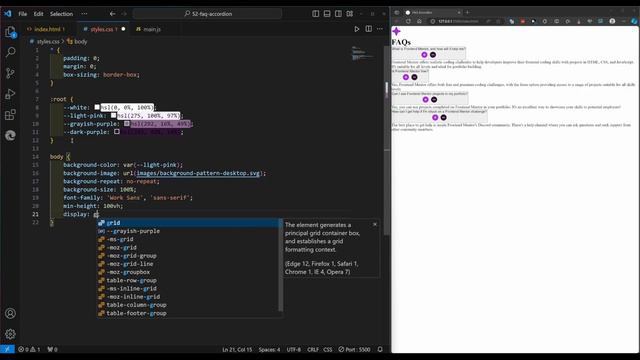
Task: Open Microsoft Edge Tools icon in activity bar
Action: pyautogui.click(x=10, y=135)
